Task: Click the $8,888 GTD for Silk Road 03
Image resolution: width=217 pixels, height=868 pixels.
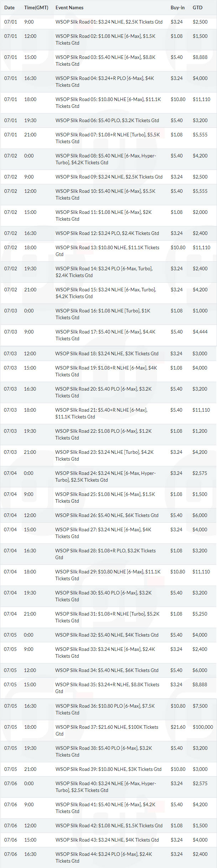Action: [x=200, y=57]
